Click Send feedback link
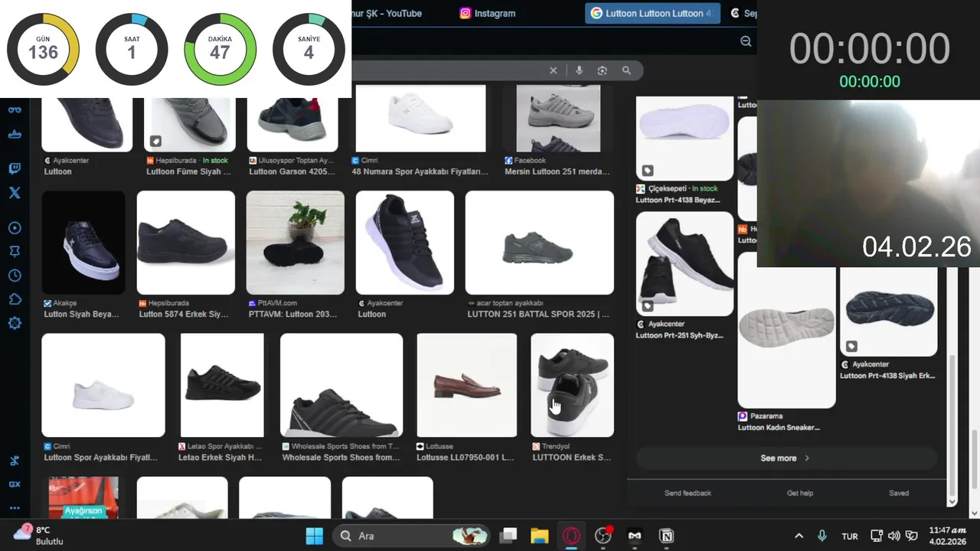The width and height of the screenshot is (980, 551). 688,493
